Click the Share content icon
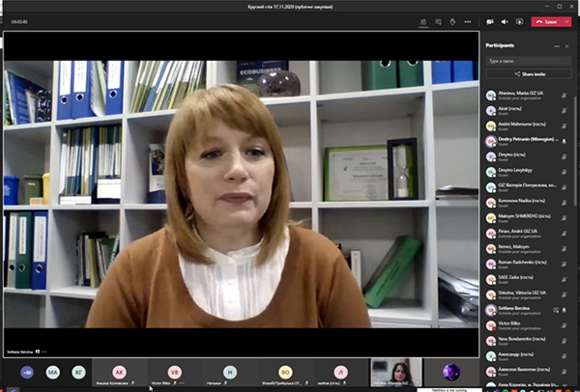This screenshot has height=392, width=580. coord(520,22)
